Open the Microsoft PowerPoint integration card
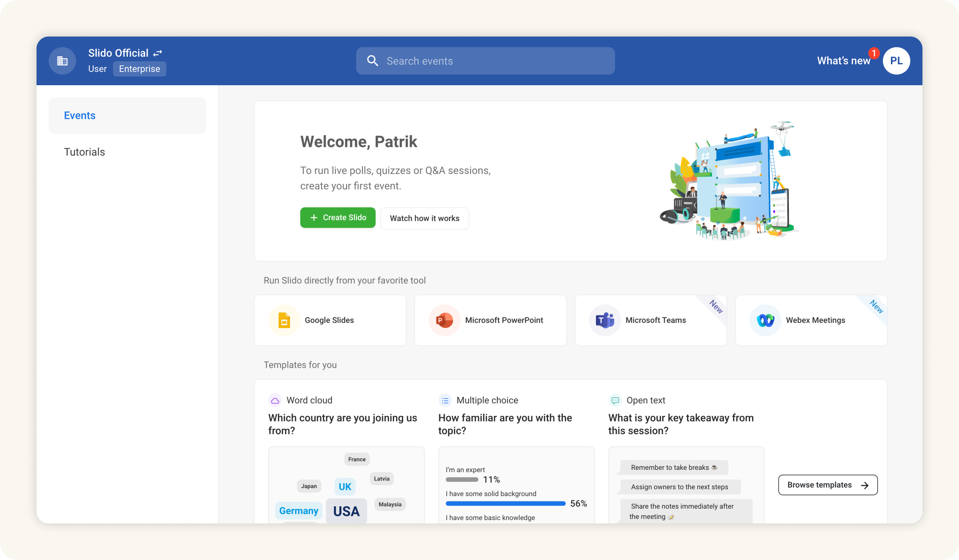Viewport: 959px width, 560px height. click(491, 320)
